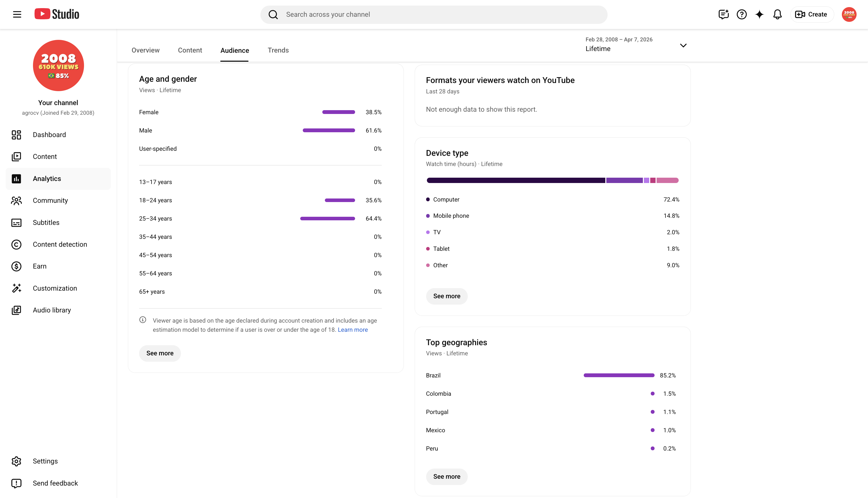This screenshot has height=498, width=868.
Task: Open the help question mark icon
Action: click(741, 14)
